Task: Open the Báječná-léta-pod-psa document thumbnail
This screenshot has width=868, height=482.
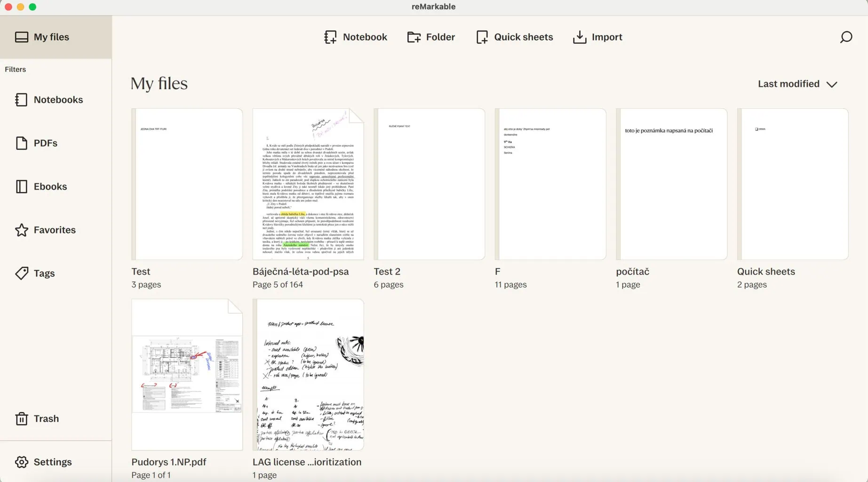Action: pos(308,184)
